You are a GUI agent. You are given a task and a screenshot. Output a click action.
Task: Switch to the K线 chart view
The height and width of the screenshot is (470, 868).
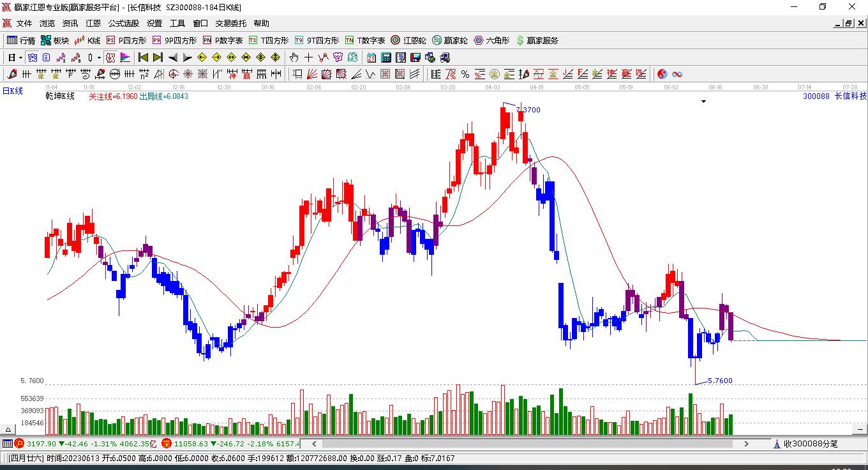point(87,40)
